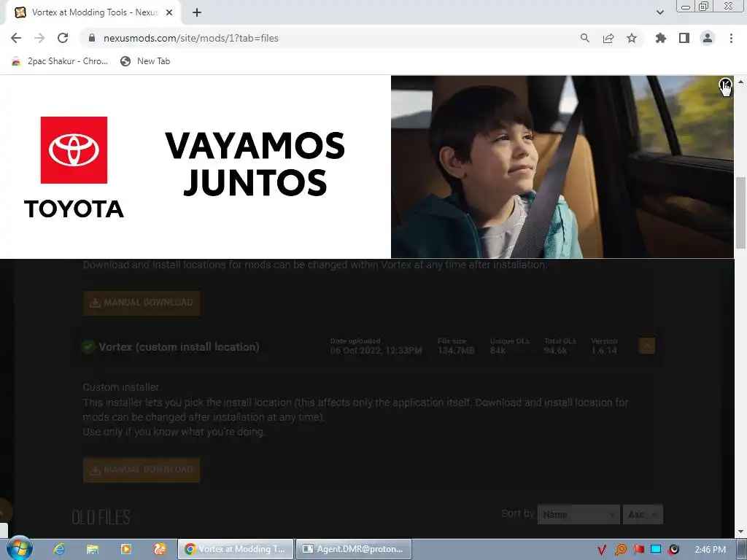
Task: Click Manual Download under custom installer
Action: (142, 470)
